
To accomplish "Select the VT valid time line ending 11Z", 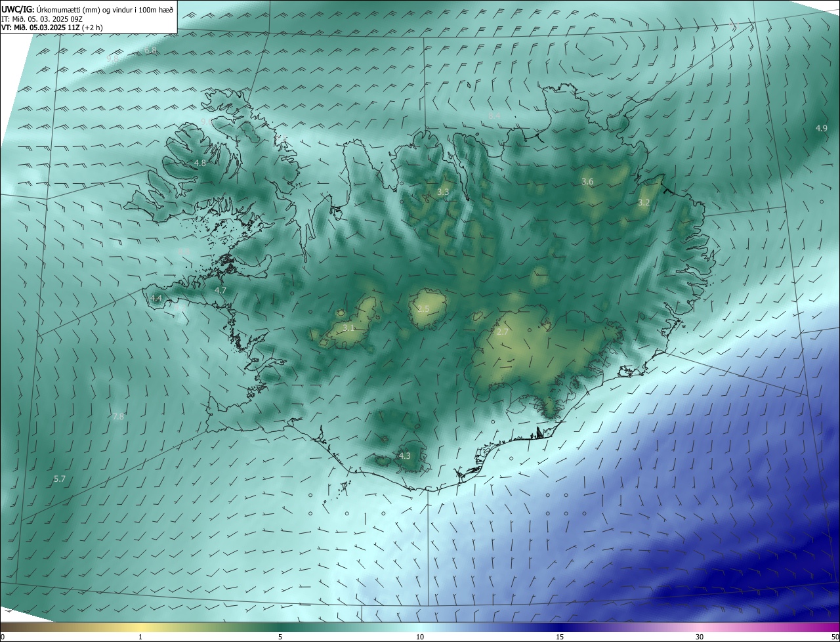I will (52, 28).
